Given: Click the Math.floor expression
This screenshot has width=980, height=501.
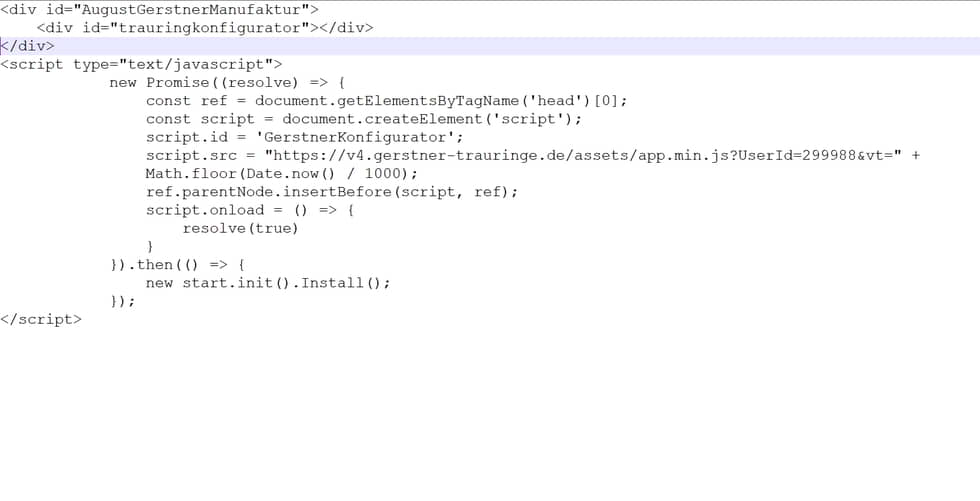Looking at the screenshot, I should tap(191, 173).
